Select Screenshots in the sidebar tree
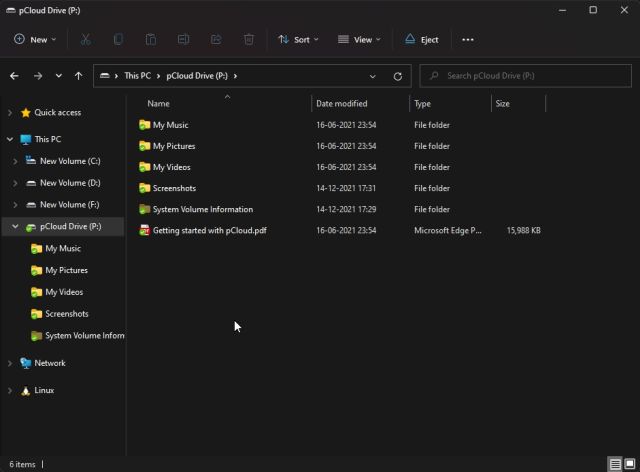The width and height of the screenshot is (640, 472). (67, 314)
